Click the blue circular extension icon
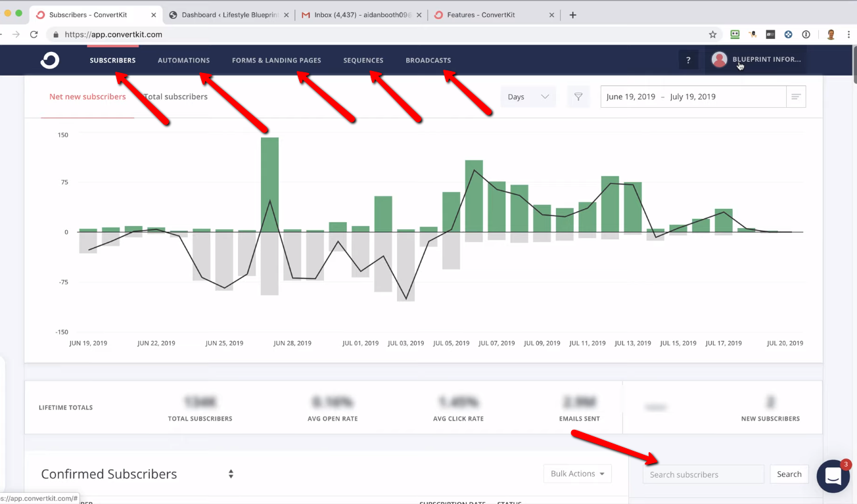The height and width of the screenshot is (504, 857). coord(788,34)
